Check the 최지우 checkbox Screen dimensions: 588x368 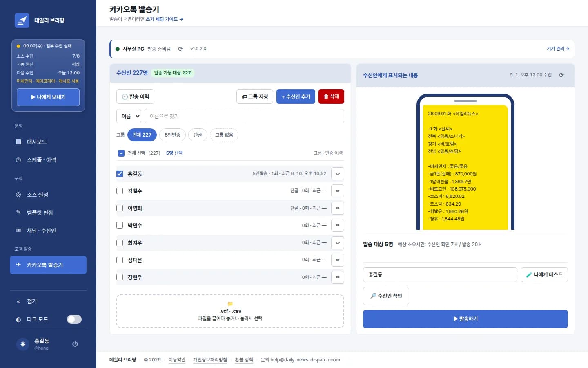120,243
